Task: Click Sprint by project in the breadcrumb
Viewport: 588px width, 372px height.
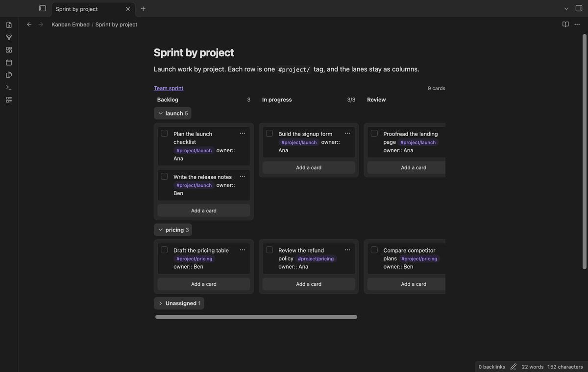Action: [116, 24]
